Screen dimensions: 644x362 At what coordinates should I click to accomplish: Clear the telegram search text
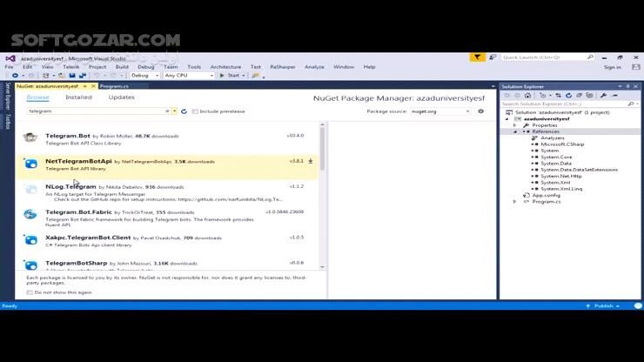pos(167,111)
